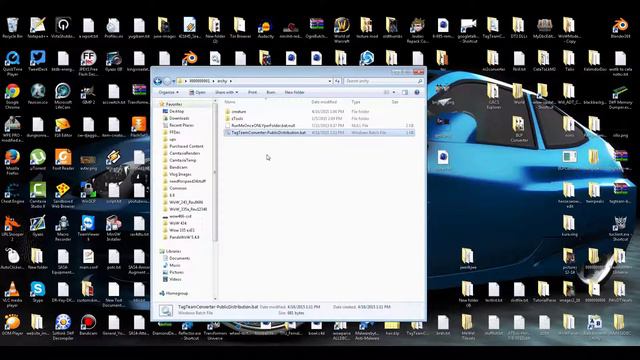
Task: Select the World of Warcraft desktop icon
Action: 342,30
